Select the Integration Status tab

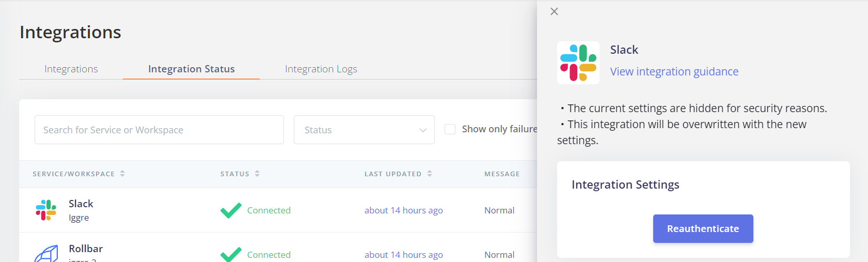[192, 69]
